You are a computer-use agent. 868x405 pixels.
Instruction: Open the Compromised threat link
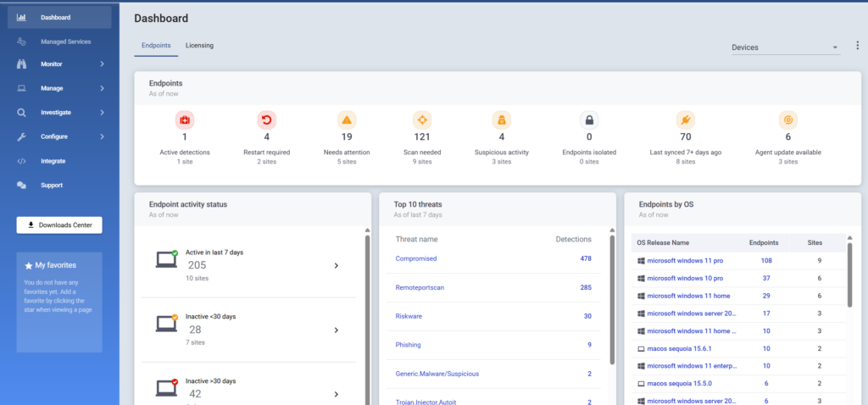(x=415, y=258)
